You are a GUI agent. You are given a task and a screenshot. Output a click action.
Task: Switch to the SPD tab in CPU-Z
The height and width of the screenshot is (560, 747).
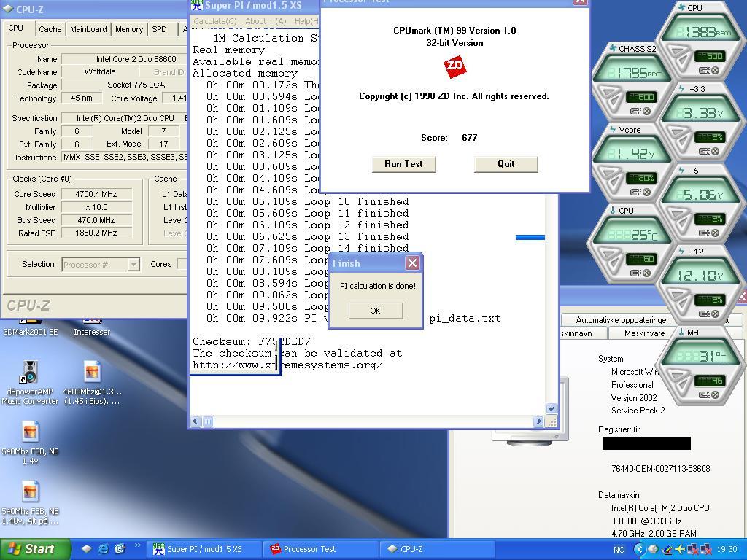(x=159, y=29)
